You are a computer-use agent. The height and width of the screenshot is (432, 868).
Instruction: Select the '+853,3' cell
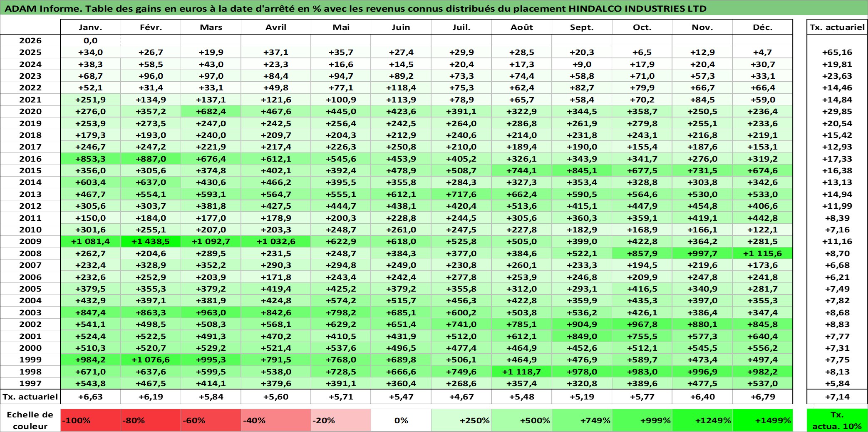[x=91, y=159]
